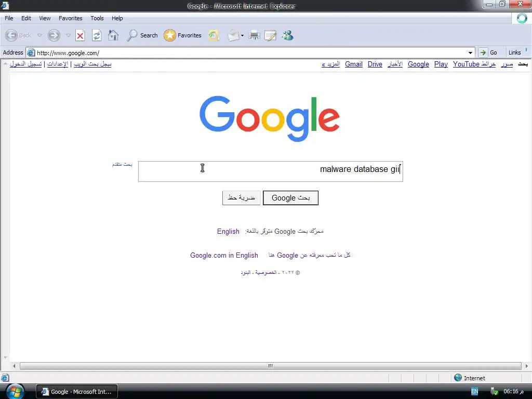Click the YouTube link
The width and height of the screenshot is (532, 399).
(466, 64)
